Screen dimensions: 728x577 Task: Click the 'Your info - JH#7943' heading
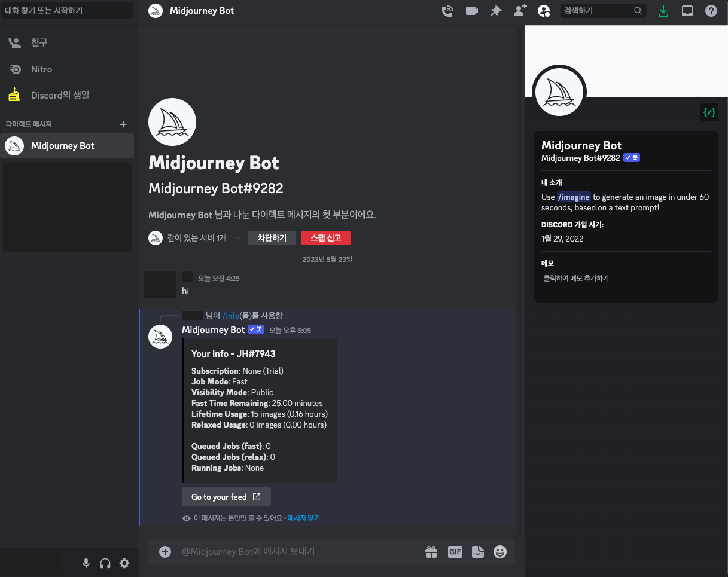coord(233,354)
